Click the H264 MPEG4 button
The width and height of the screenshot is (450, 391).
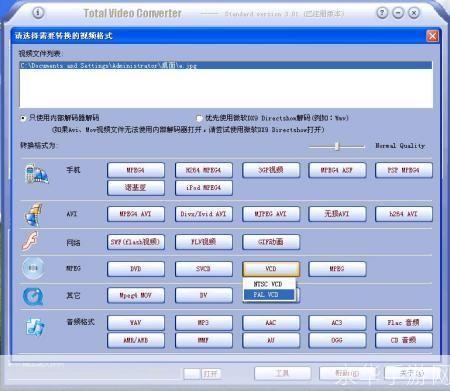tap(204, 170)
